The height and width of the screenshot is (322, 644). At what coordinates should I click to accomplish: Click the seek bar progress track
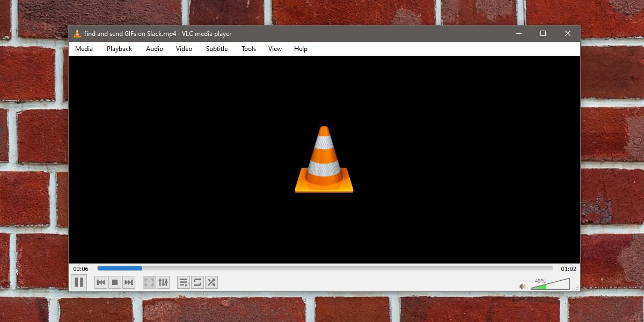point(325,268)
